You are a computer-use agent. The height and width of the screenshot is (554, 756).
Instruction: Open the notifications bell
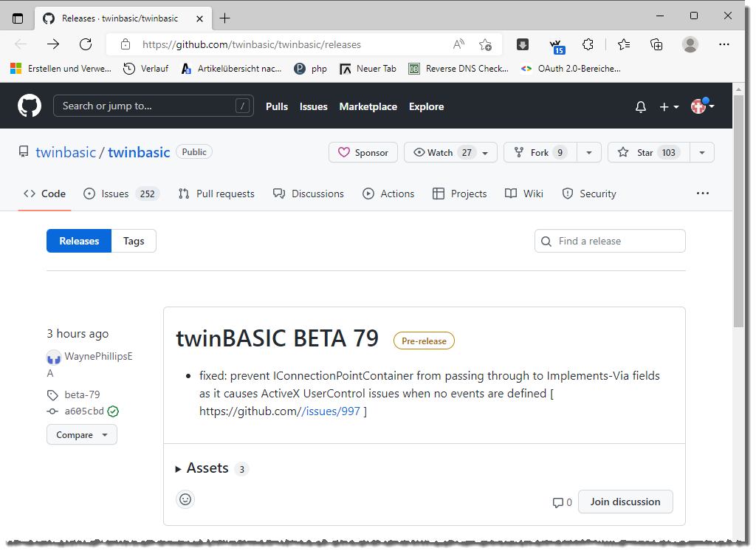640,107
